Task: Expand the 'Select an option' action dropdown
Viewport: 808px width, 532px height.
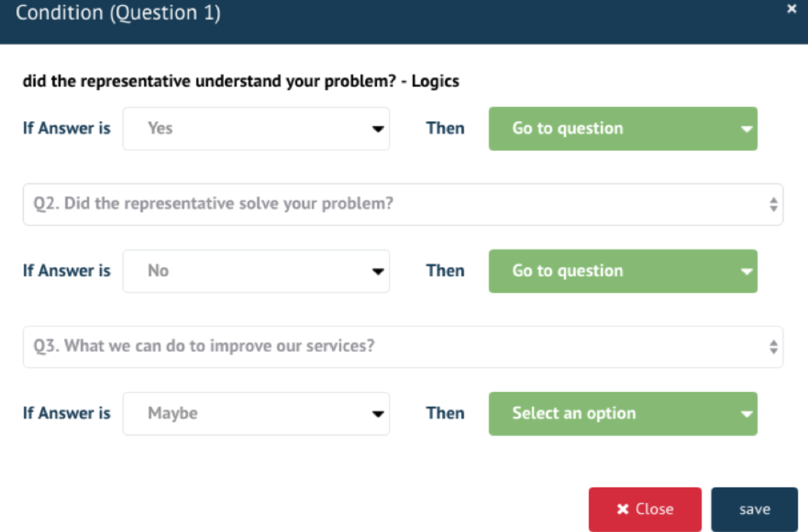Action: point(623,413)
